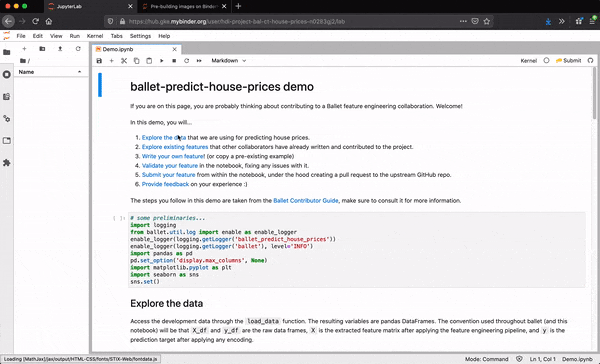Click the root folder breadcrumb icon
600x364 pixels.
[x=23, y=61]
